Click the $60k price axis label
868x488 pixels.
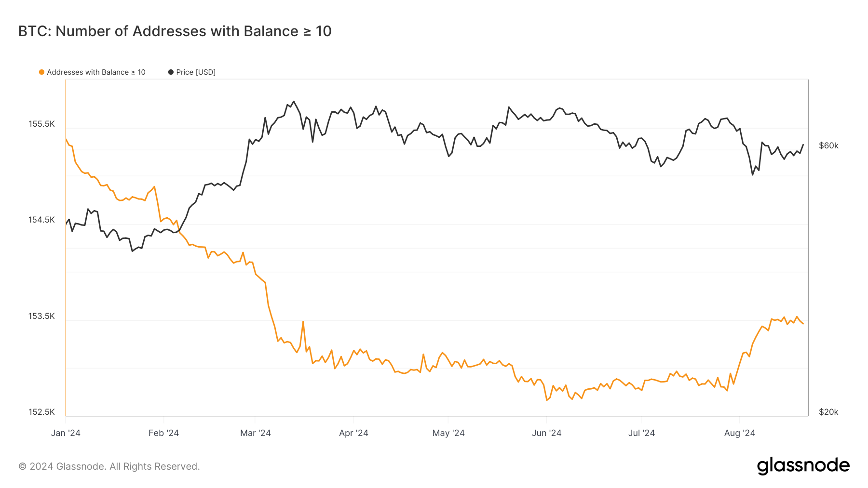tap(828, 146)
